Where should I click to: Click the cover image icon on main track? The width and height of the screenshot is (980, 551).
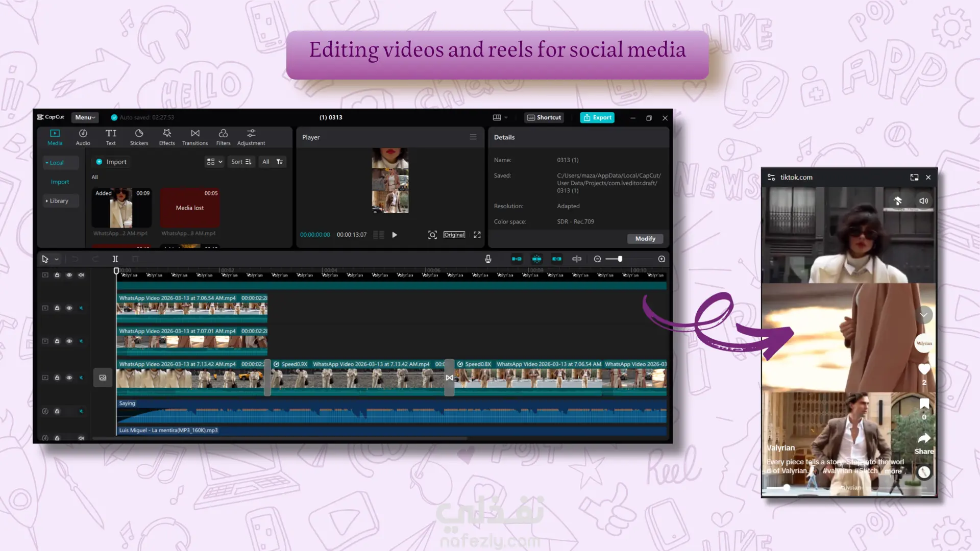click(x=103, y=378)
